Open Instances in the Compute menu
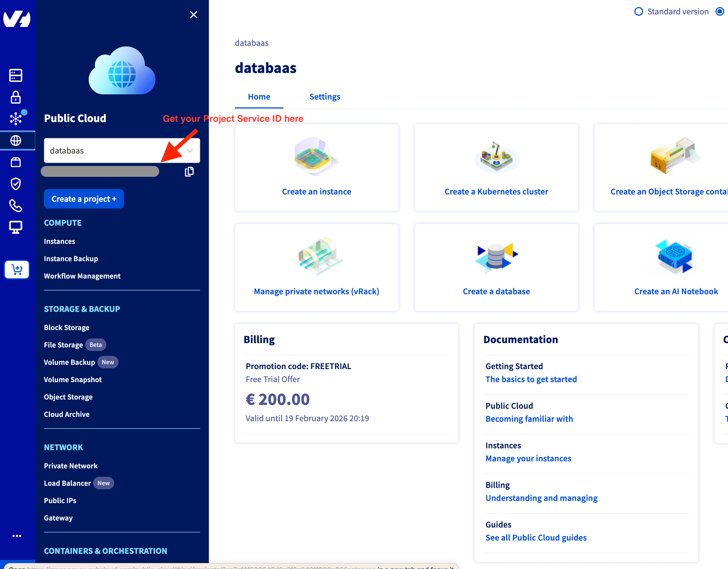 click(60, 241)
